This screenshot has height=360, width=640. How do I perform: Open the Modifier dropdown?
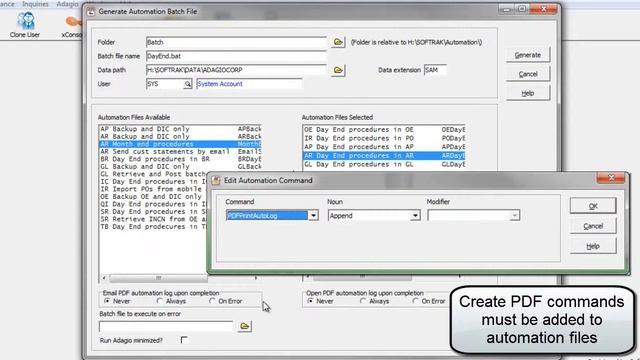click(514, 216)
